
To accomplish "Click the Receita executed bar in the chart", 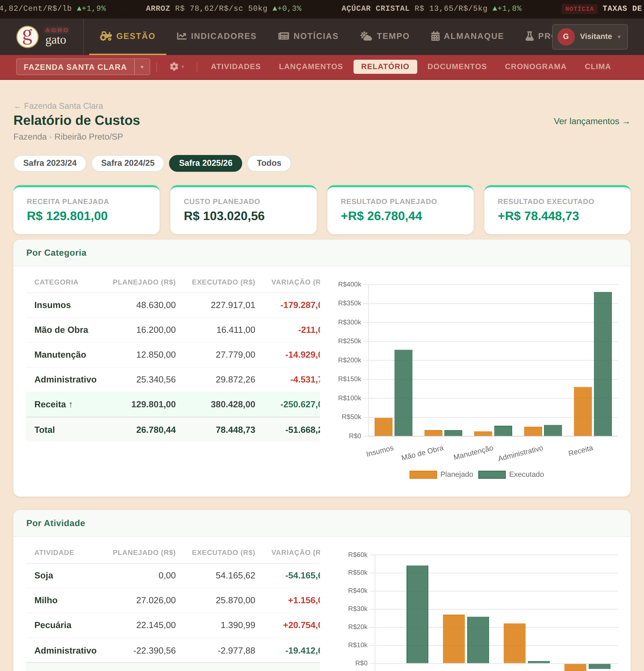I will coord(603,364).
